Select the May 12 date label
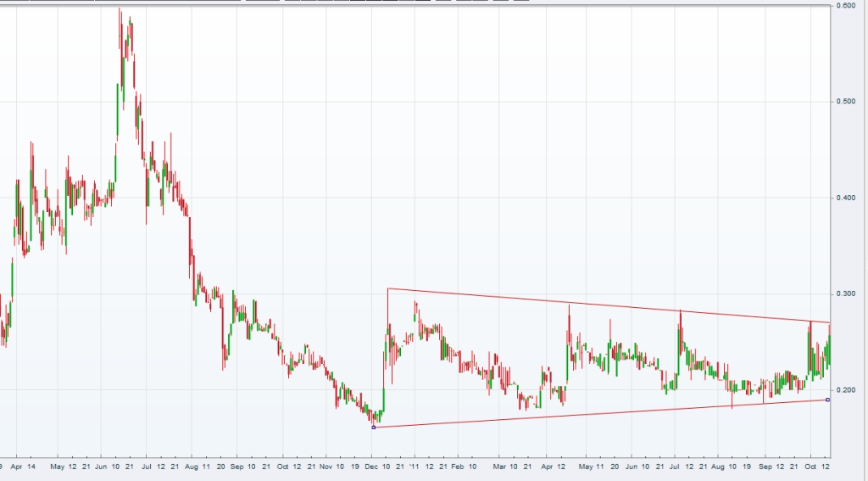 (64, 467)
